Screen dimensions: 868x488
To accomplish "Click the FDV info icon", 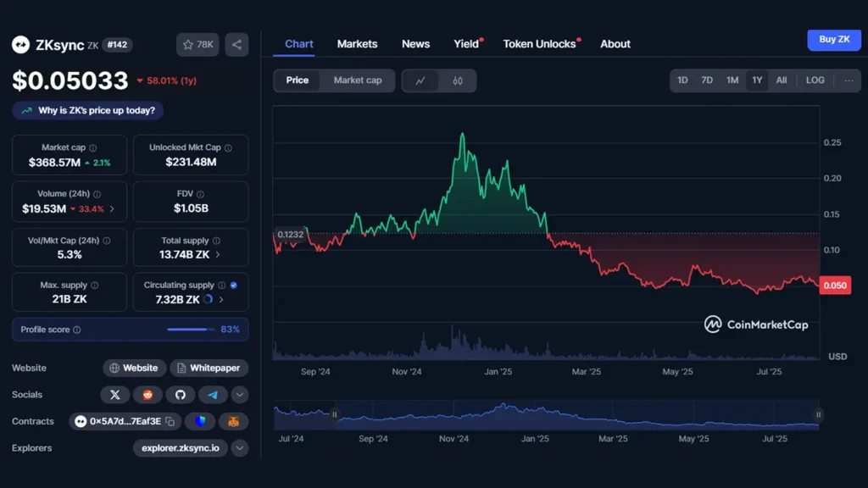I will pyautogui.click(x=200, y=194).
